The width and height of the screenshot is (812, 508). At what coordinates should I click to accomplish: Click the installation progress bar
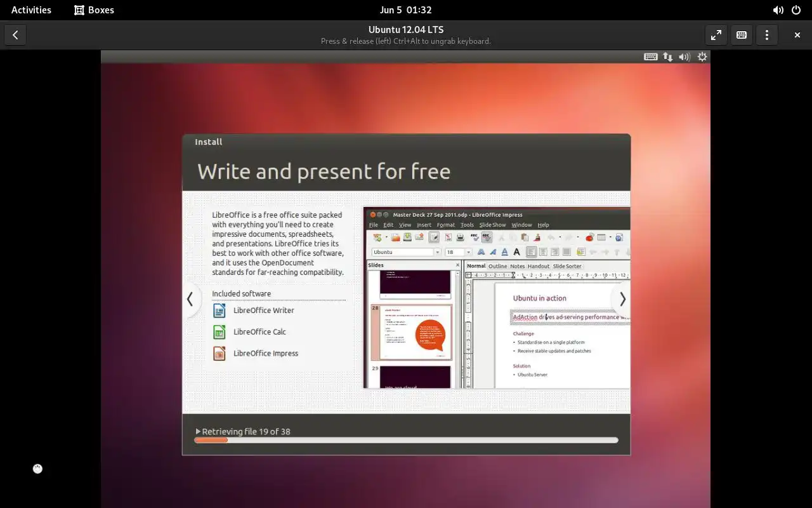click(406, 440)
